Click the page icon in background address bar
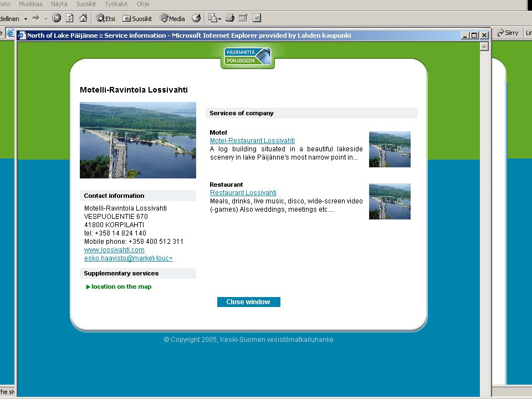The height and width of the screenshot is (399, 532). pyautogui.click(x=11, y=33)
